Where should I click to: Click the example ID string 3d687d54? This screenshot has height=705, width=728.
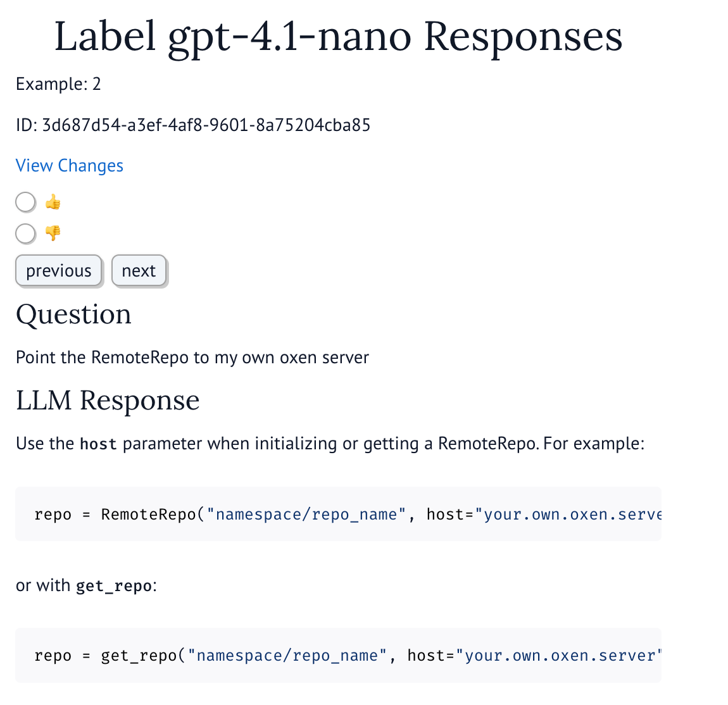pyautogui.click(x=206, y=125)
